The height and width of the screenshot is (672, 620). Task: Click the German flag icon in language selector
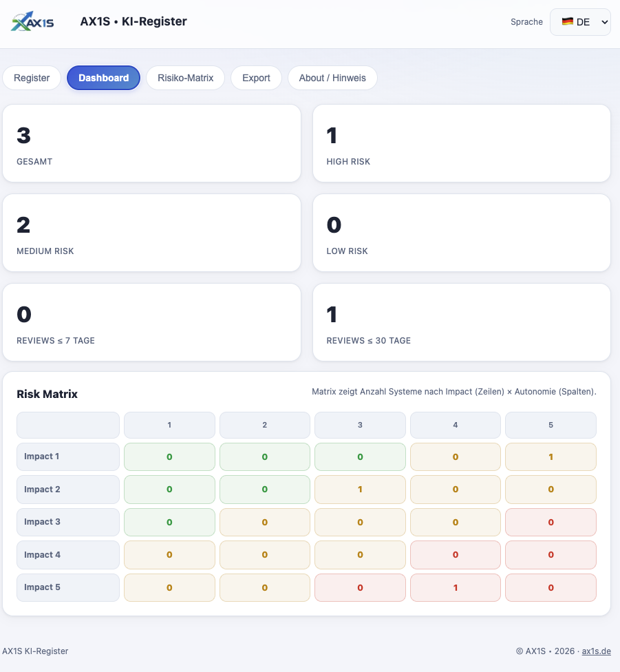point(568,21)
